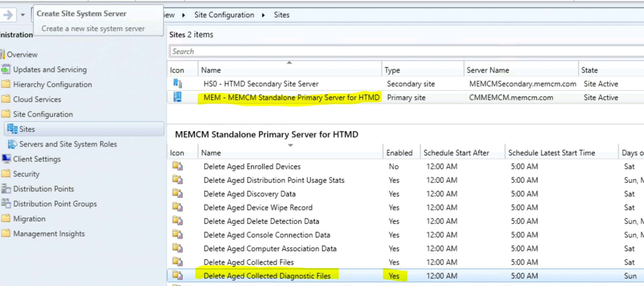
Task: Click CMMEMCM.memcm.com server name cell
Action: 511,98
